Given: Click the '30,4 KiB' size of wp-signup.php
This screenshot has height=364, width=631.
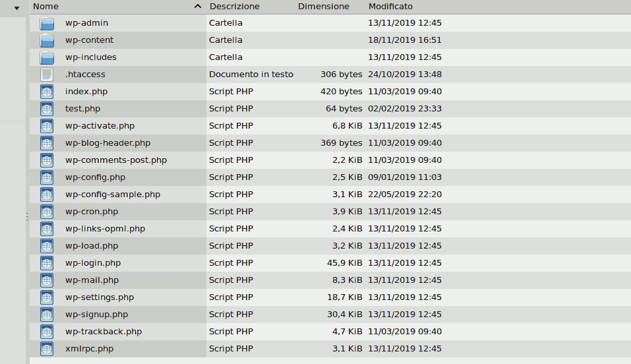Looking at the screenshot, I should (x=345, y=314).
